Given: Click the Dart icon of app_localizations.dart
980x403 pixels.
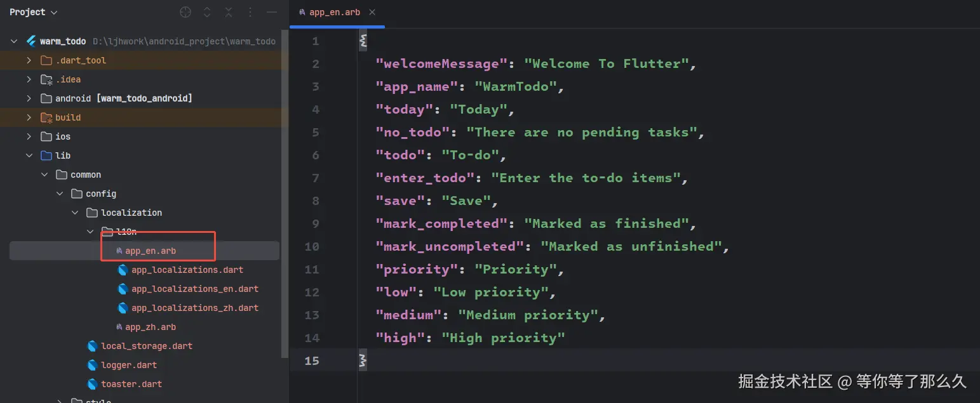Looking at the screenshot, I should coord(123,270).
